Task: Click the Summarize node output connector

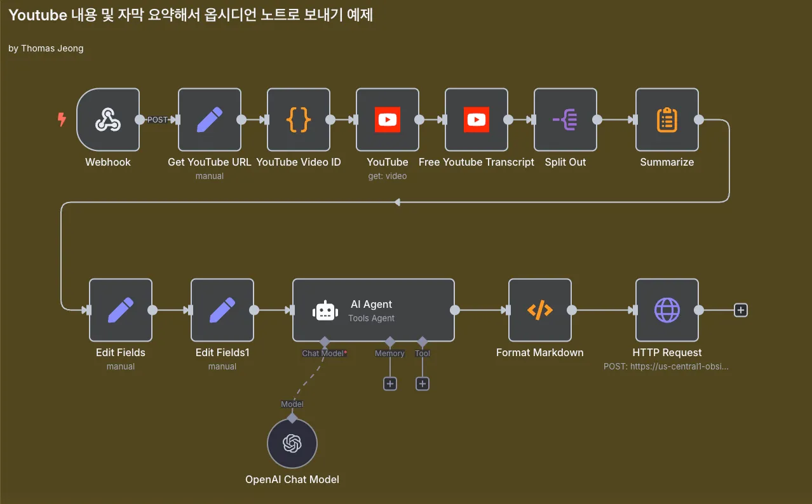Action: 699,119
